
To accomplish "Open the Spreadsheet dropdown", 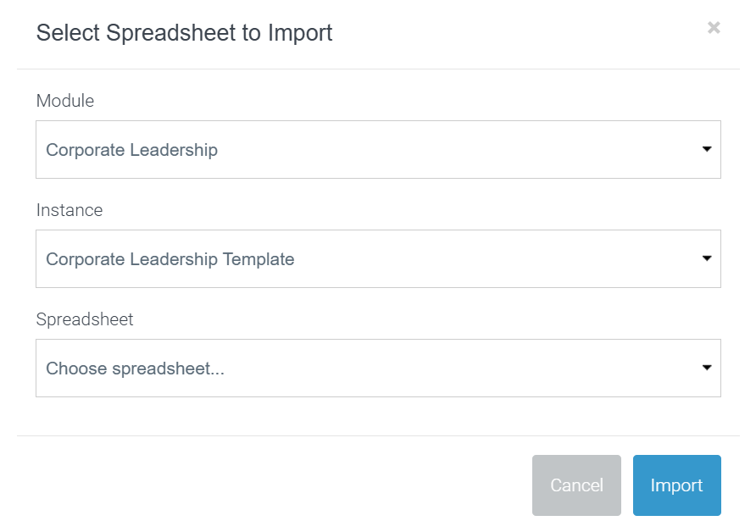I will 378,369.
